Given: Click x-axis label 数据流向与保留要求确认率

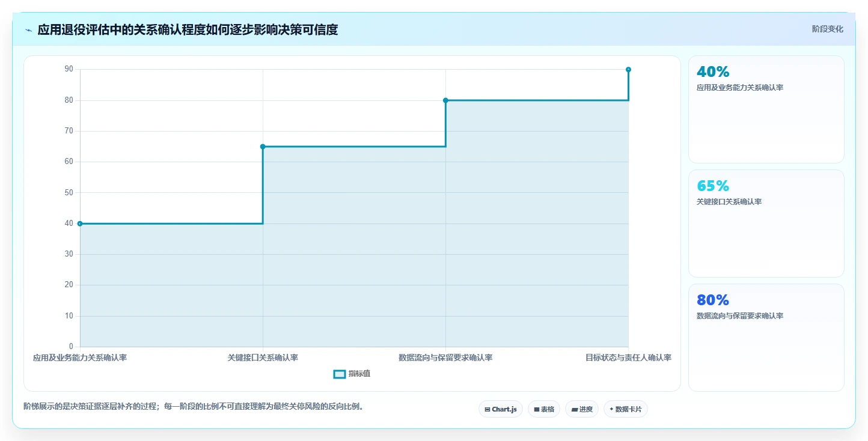Looking at the screenshot, I should (x=445, y=357).
